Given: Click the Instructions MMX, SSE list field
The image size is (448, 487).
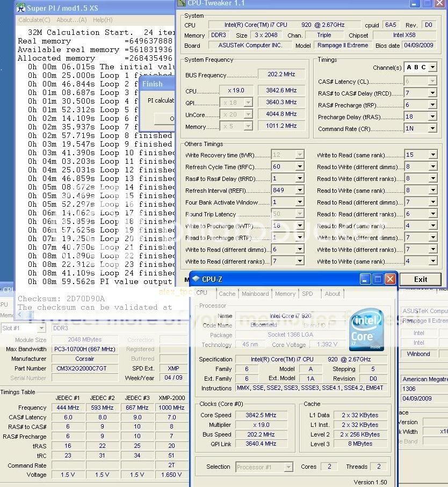Looking at the screenshot, I should pos(310,388).
